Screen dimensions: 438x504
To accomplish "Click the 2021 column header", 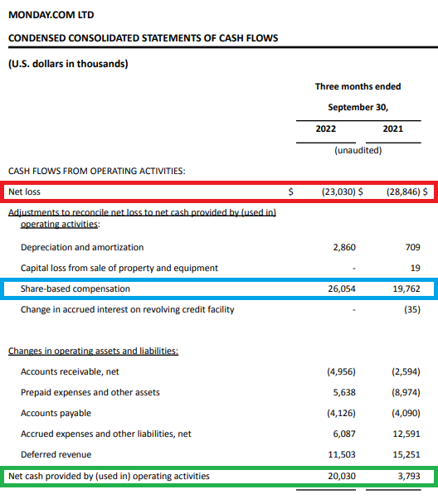I will pyautogui.click(x=392, y=128).
